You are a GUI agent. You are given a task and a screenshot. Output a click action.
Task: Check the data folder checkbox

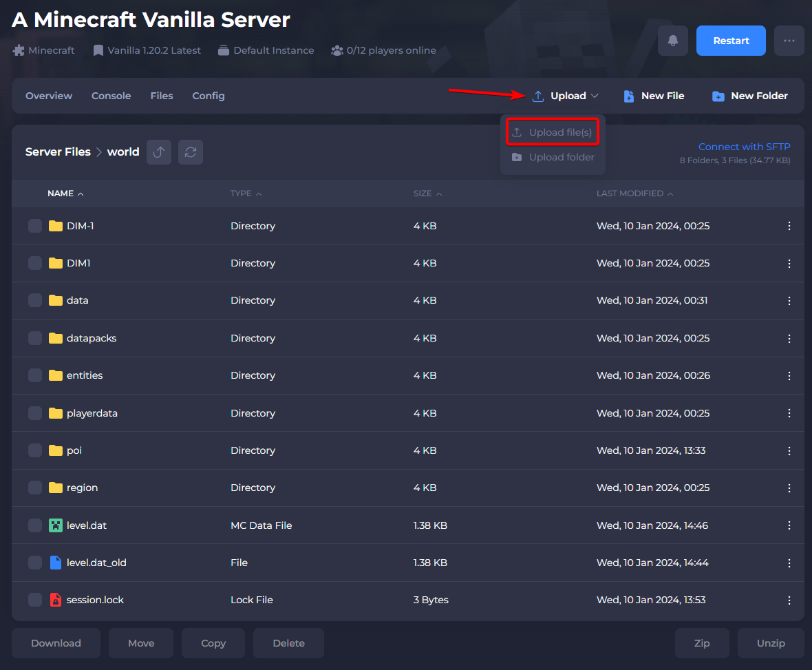point(34,300)
